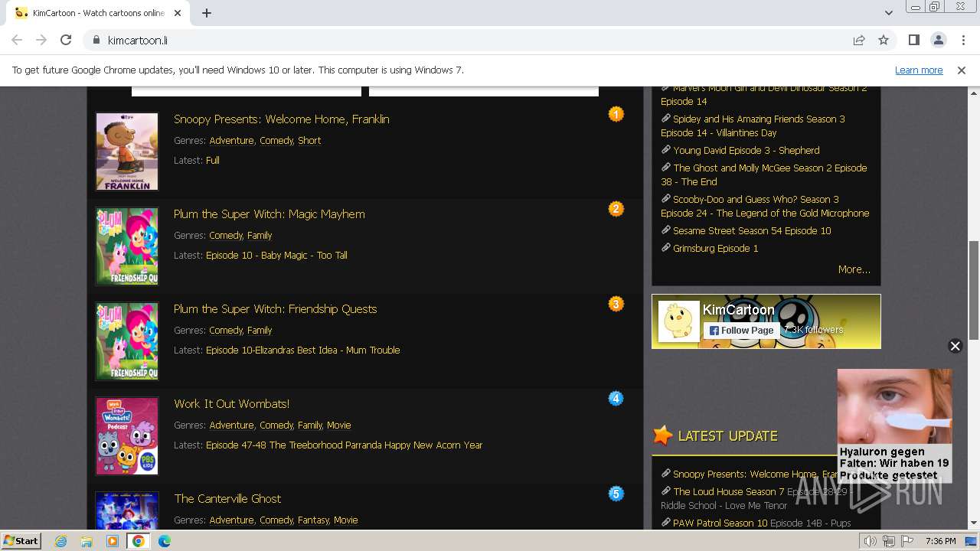This screenshot has width=980, height=551.
Task: Click the More... link in sidebar
Action: pos(854,269)
